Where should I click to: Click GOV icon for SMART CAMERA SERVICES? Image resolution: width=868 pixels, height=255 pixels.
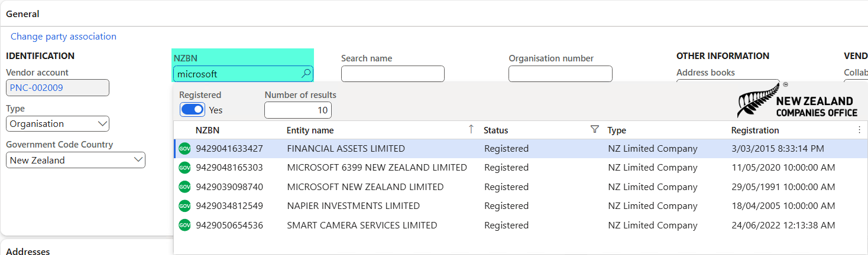(184, 225)
